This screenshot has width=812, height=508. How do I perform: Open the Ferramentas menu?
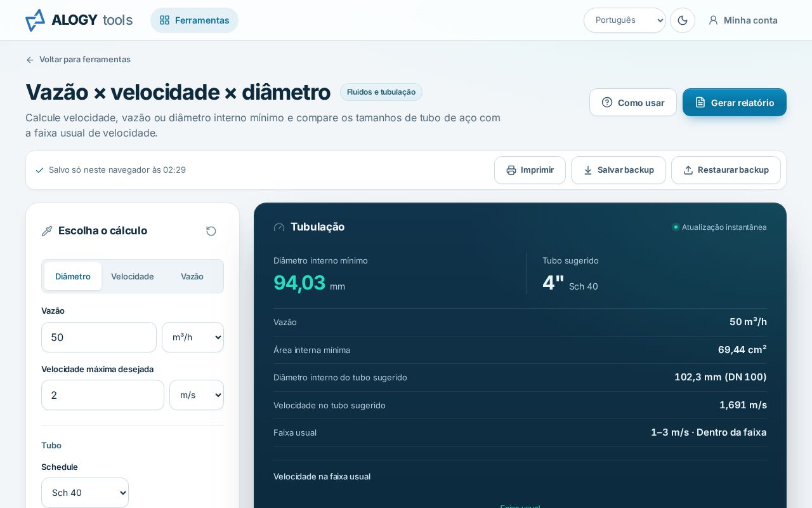[x=194, y=20]
